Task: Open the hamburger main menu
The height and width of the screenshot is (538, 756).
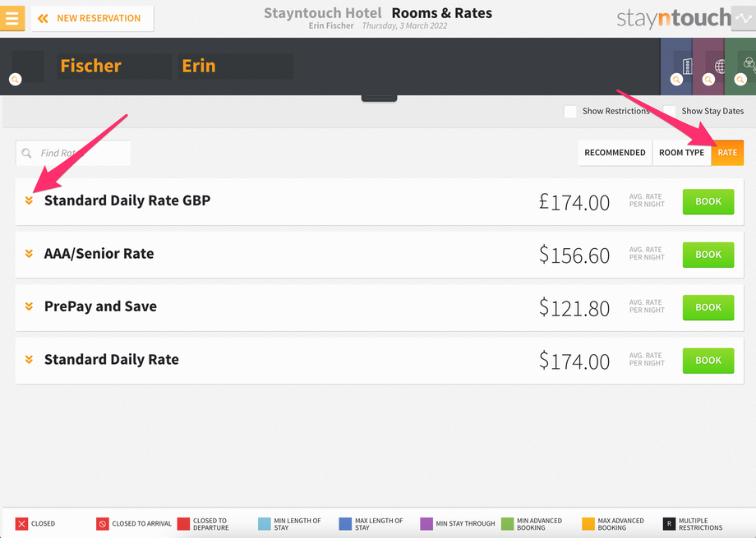Action: tap(12, 18)
